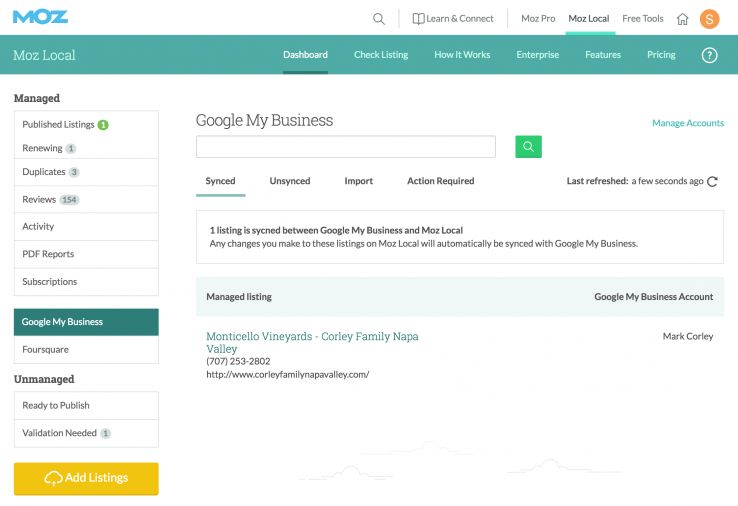The width and height of the screenshot is (738, 506).
Task: Focus the Google My Business search field
Action: [345, 147]
